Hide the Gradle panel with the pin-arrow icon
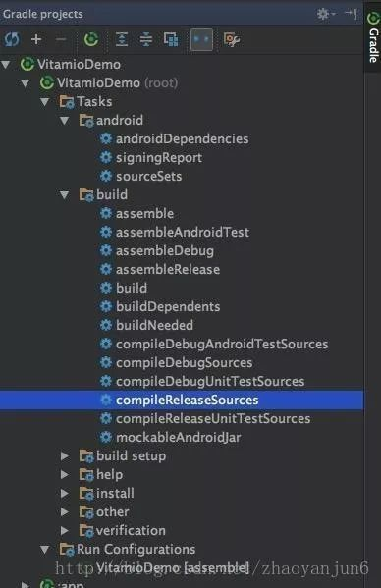 point(351,14)
